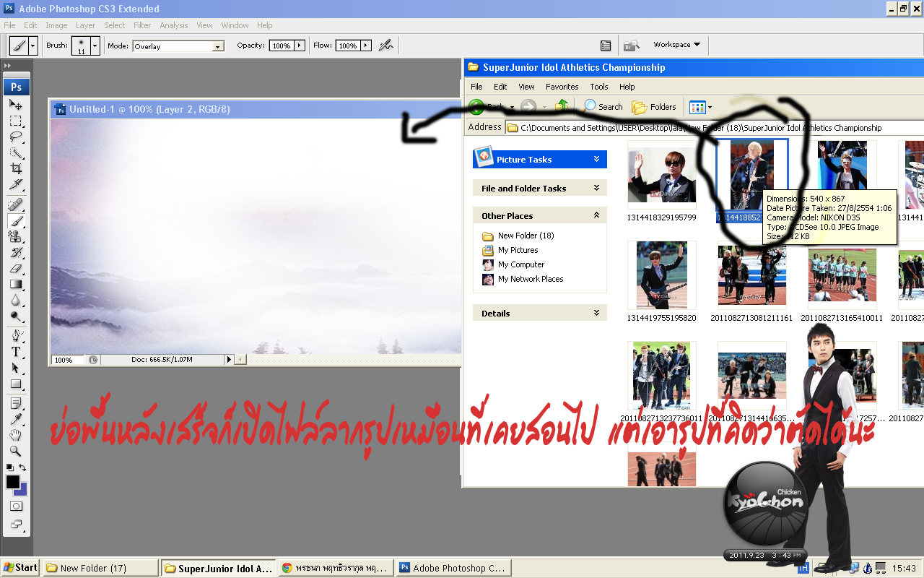Select the Slice tool

pyautogui.click(x=16, y=184)
